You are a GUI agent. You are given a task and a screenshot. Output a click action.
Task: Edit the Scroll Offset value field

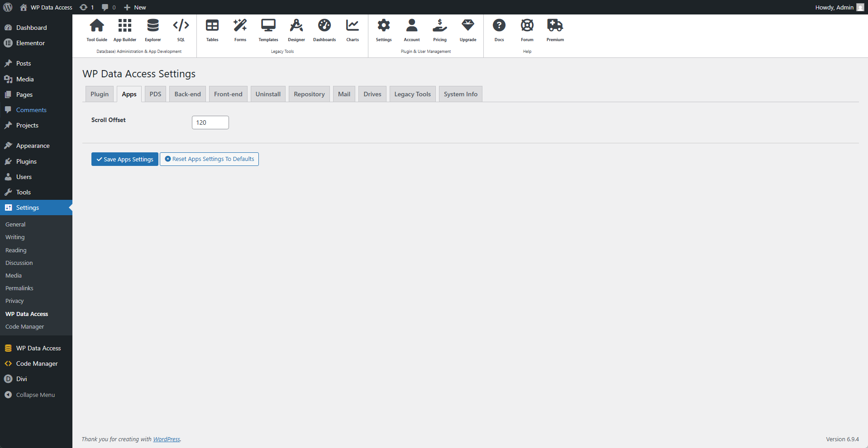click(x=210, y=122)
